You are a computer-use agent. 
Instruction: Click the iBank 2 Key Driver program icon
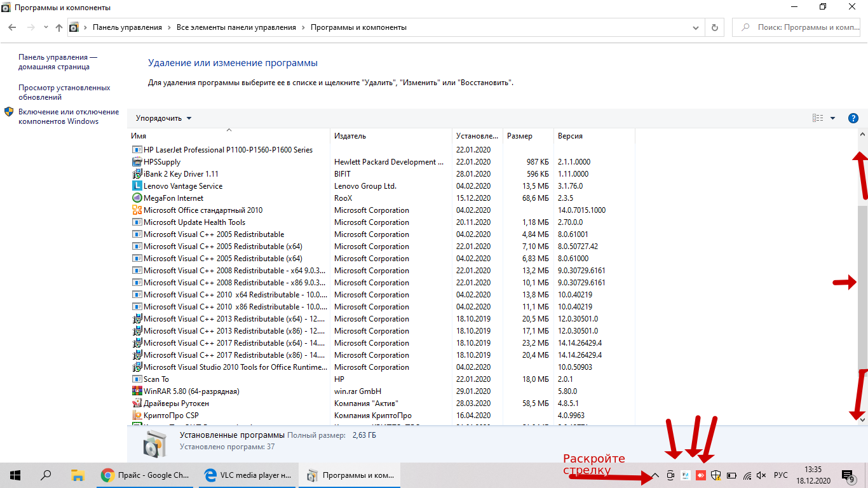137,174
